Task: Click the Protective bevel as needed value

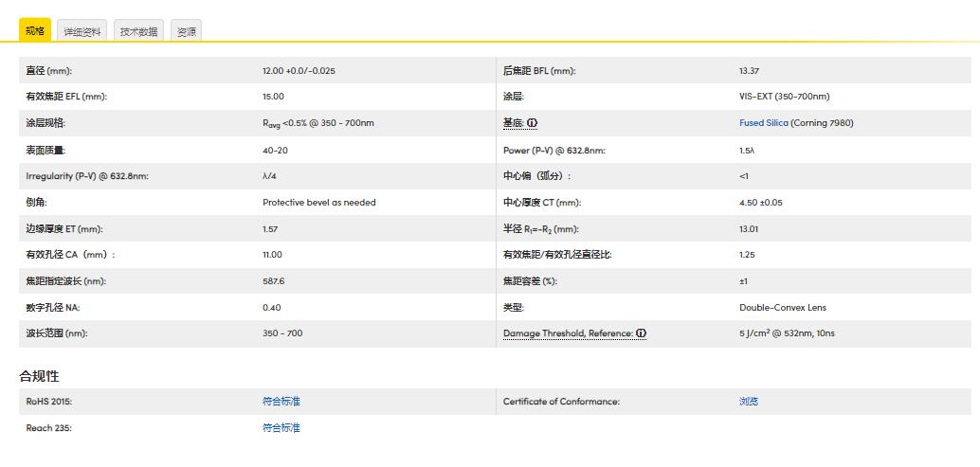Action: (318, 203)
